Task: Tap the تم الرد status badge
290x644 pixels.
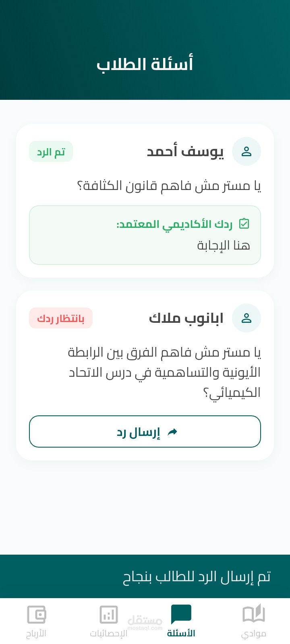Action: (51, 152)
